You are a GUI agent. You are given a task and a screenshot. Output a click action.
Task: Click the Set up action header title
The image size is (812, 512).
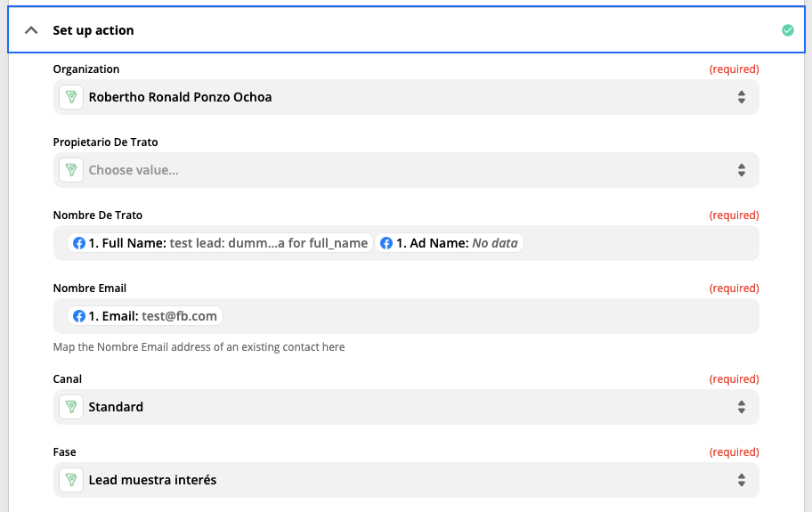[93, 30]
